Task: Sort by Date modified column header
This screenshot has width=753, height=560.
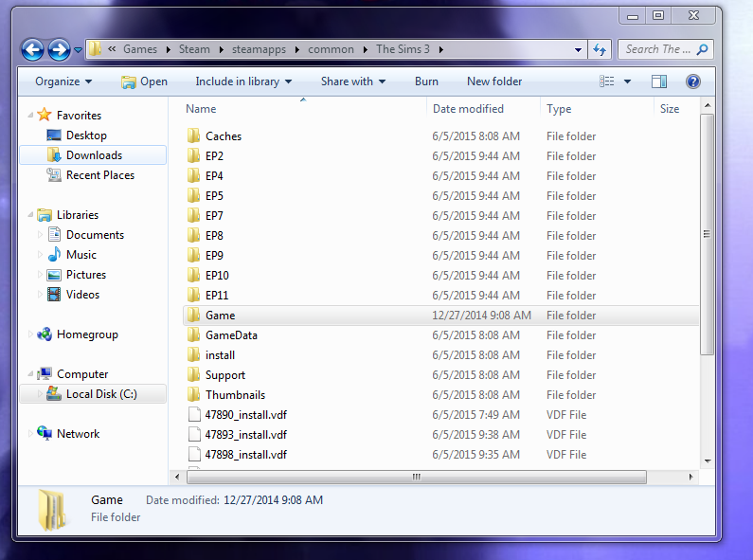Action: 483,109
